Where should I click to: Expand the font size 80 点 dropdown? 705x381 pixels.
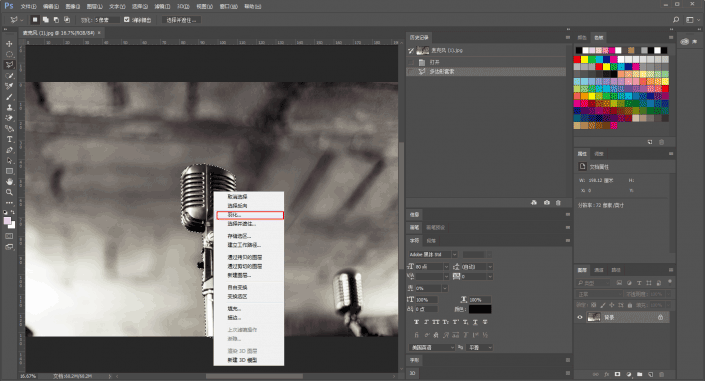coord(446,267)
